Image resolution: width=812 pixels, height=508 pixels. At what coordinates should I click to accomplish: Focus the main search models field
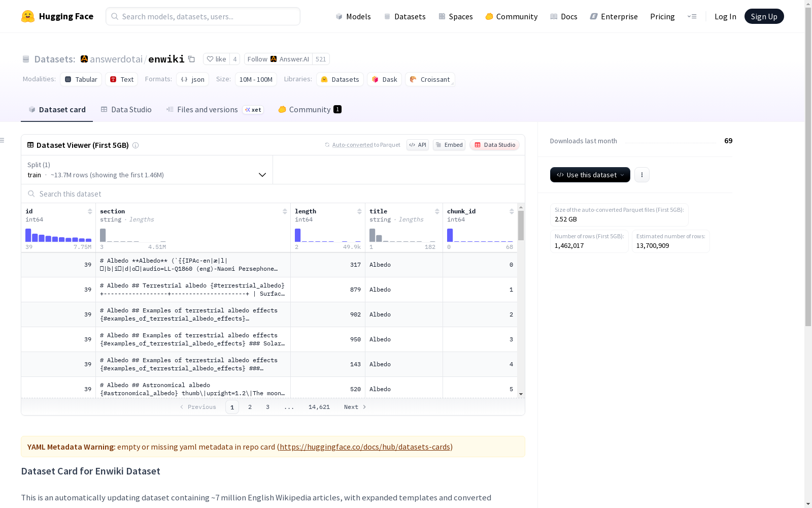203,16
